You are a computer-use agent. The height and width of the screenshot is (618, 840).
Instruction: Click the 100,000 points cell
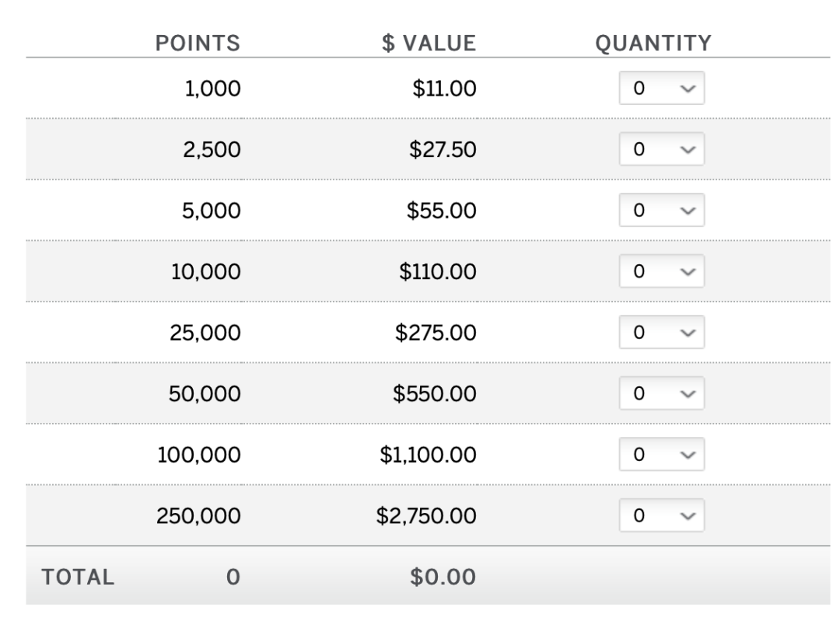(199, 456)
